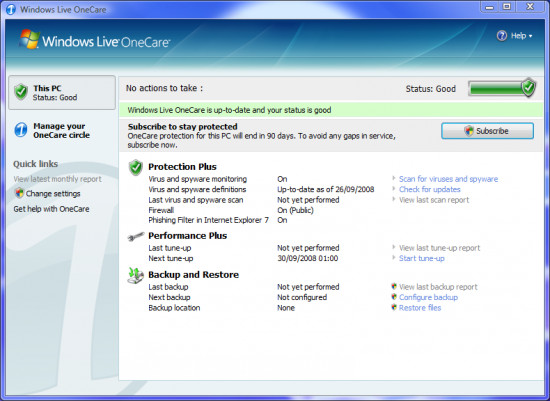Image resolution: width=550 pixels, height=401 pixels.
Task: Click Configure backup link
Action: point(428,298)
